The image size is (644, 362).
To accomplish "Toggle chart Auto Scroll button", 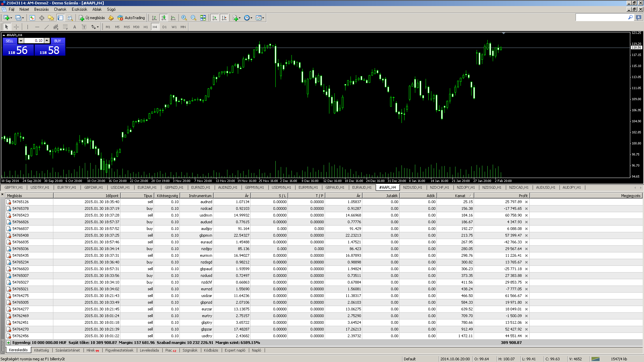I will (215, 18).
